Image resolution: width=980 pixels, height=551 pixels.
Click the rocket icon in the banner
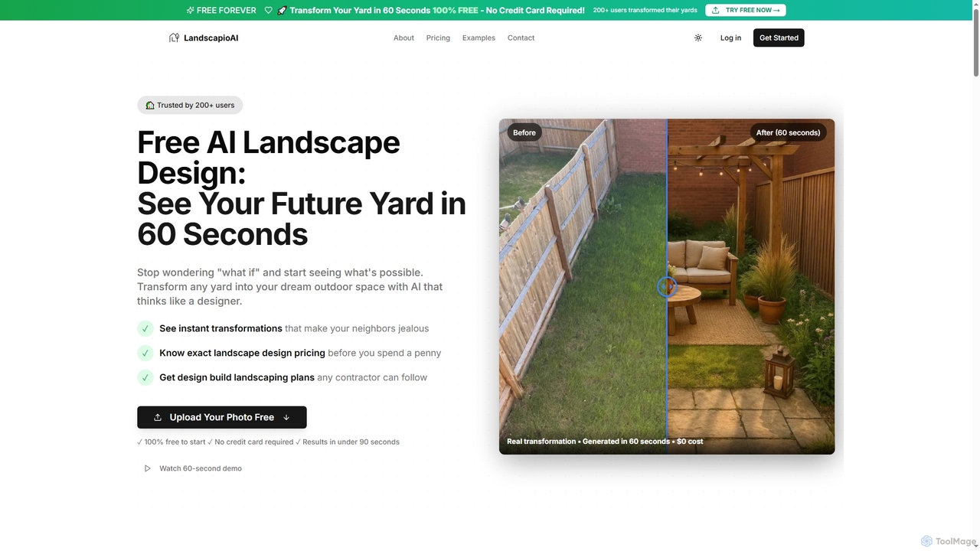pyautogui.click(x=282, y=10)
